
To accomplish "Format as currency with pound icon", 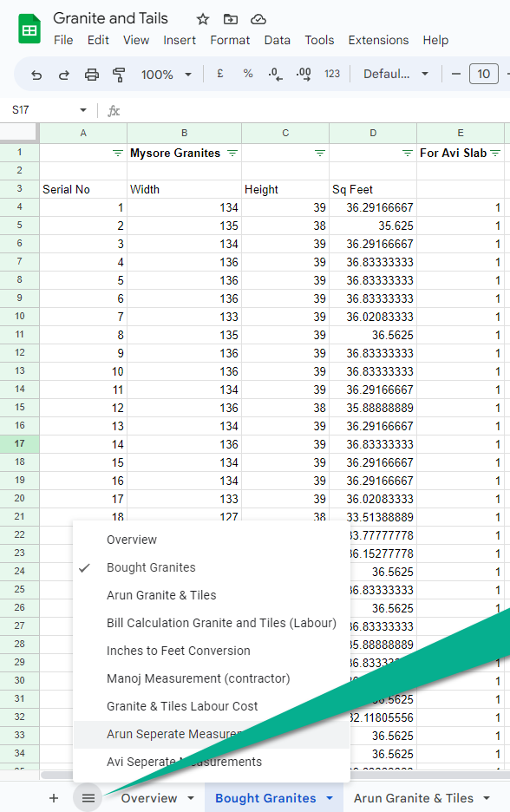I will 220,74.
